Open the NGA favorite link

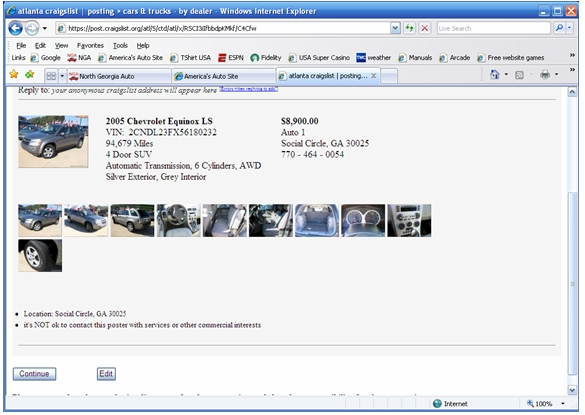79,58
